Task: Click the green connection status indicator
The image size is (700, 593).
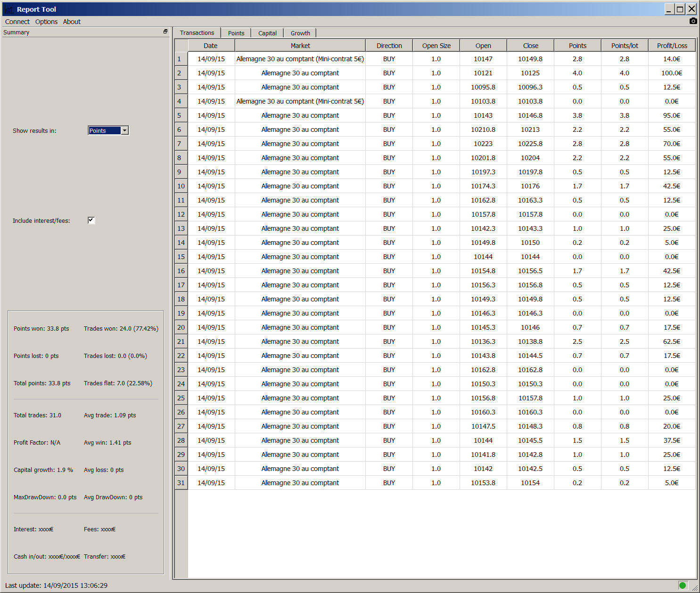Action: (682, 585)
